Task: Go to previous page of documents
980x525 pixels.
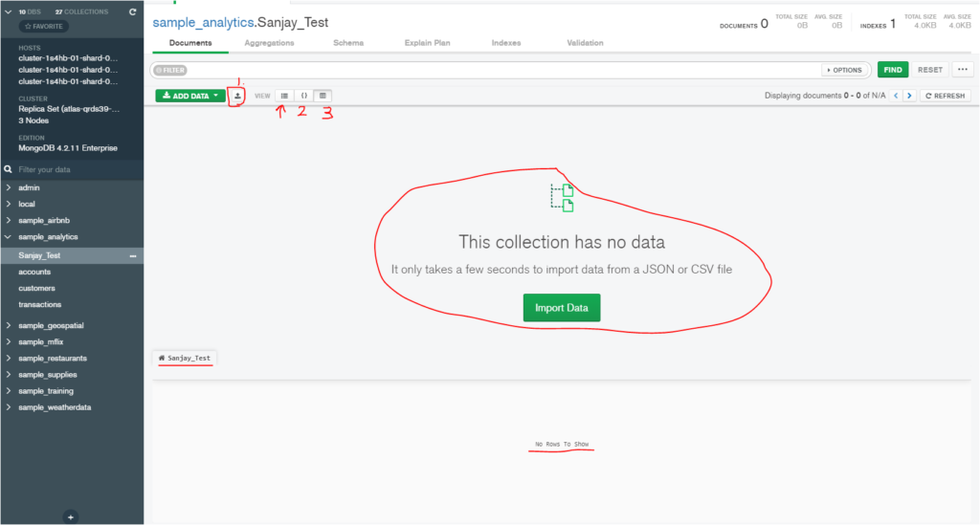Action: 896,96
